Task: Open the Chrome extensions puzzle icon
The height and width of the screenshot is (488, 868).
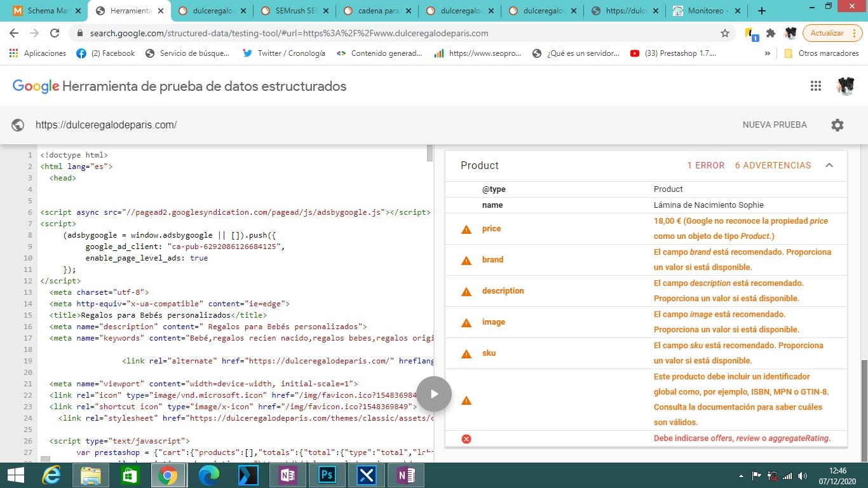Action: click(771, 33)
